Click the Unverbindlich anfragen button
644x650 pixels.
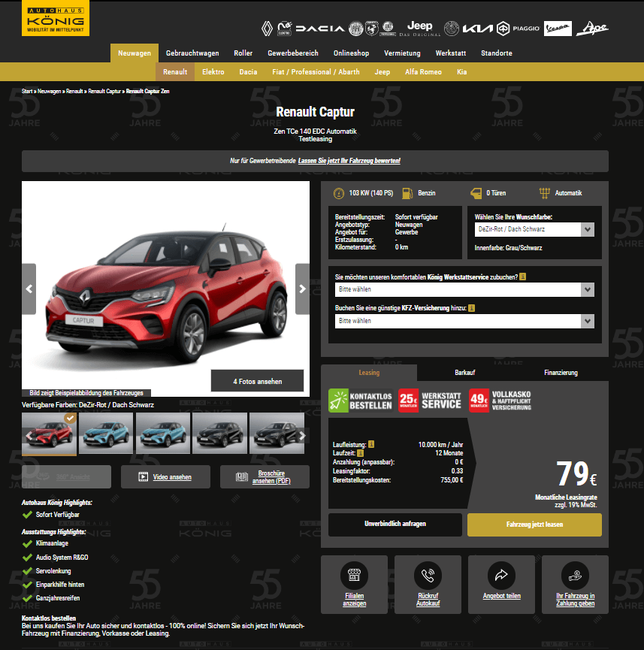pyautogui.click(x=395, y=525)
